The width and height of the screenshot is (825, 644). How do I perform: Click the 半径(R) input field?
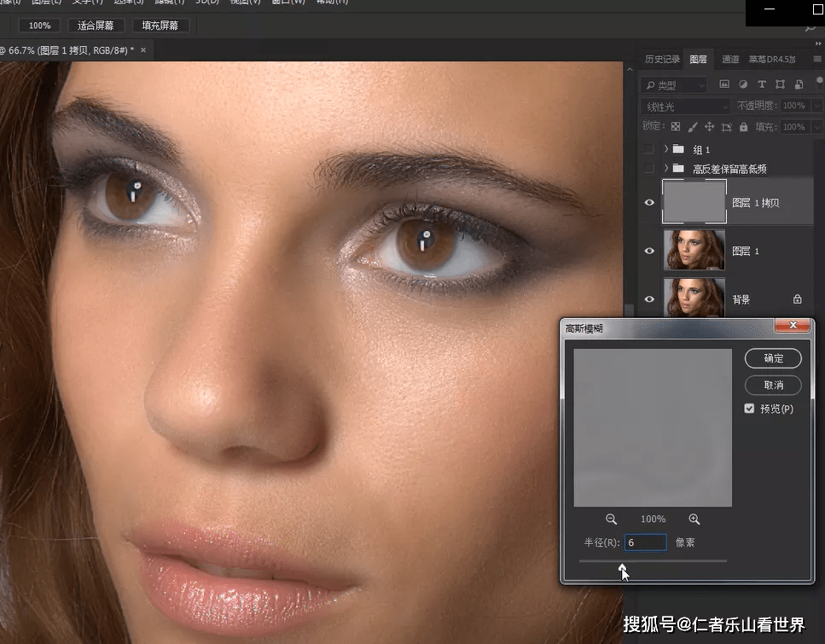(646, 542)
